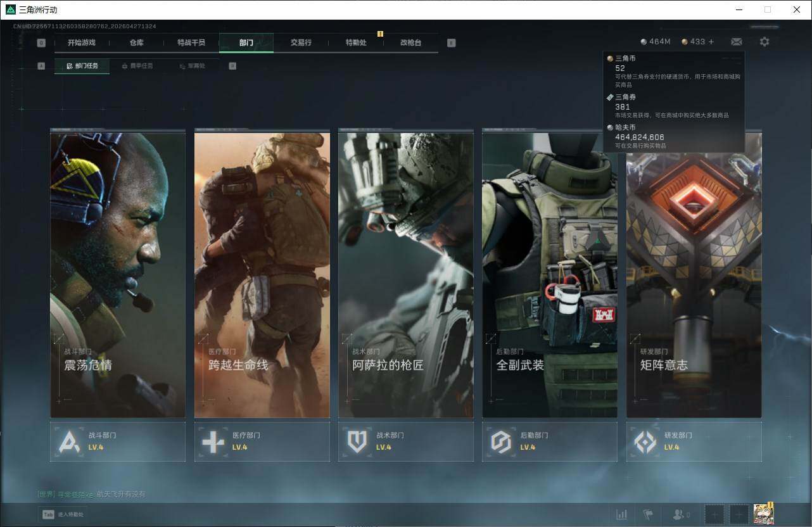Select the 特勤处 tab

tap(355, 42)
